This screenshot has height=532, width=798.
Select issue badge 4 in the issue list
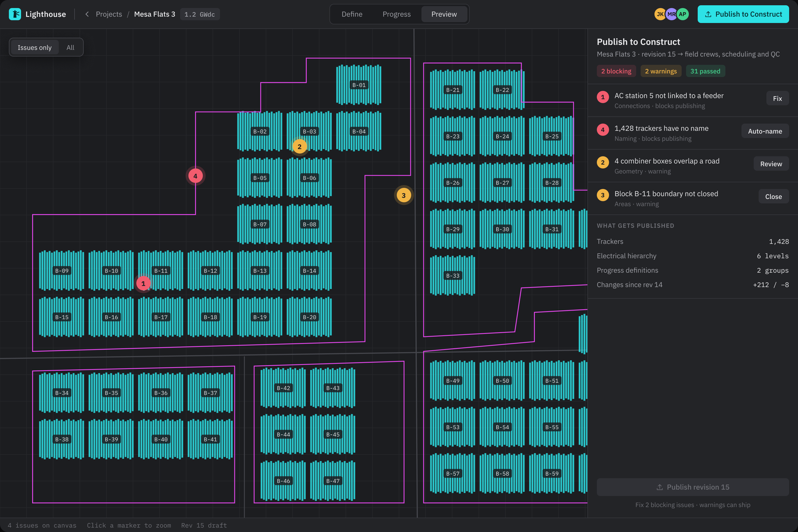coord(603,130)
